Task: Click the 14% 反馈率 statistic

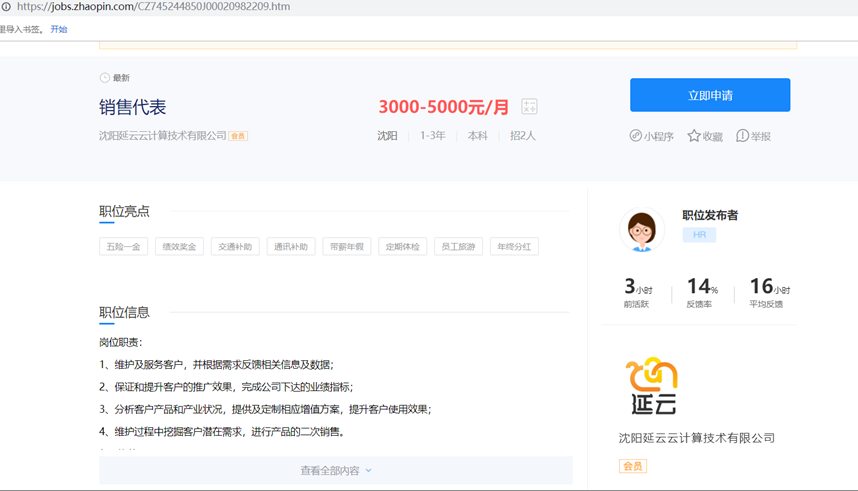Action: (x=702, y=293)
